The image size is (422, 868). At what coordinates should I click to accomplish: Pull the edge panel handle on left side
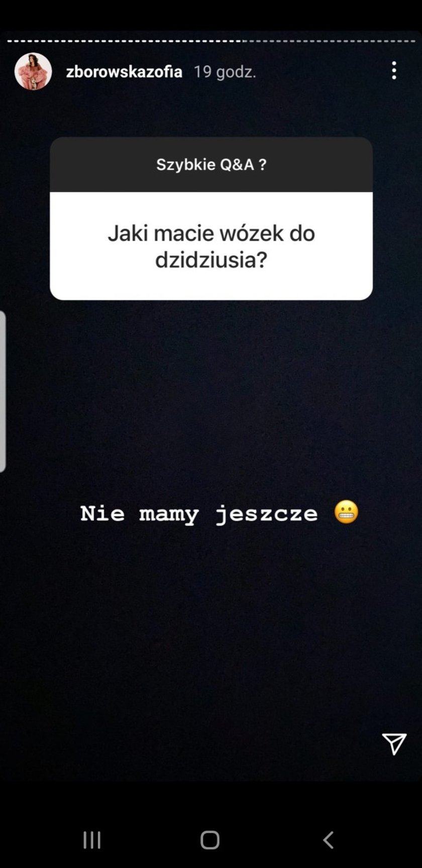[x=3, y=392]
